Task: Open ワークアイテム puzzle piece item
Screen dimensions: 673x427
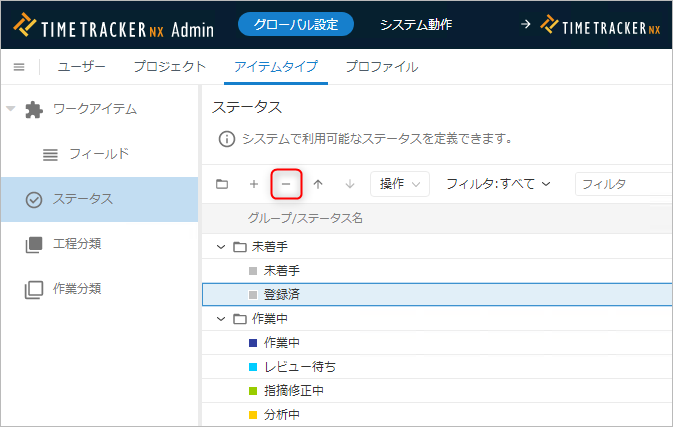Action: coord(35,109)
